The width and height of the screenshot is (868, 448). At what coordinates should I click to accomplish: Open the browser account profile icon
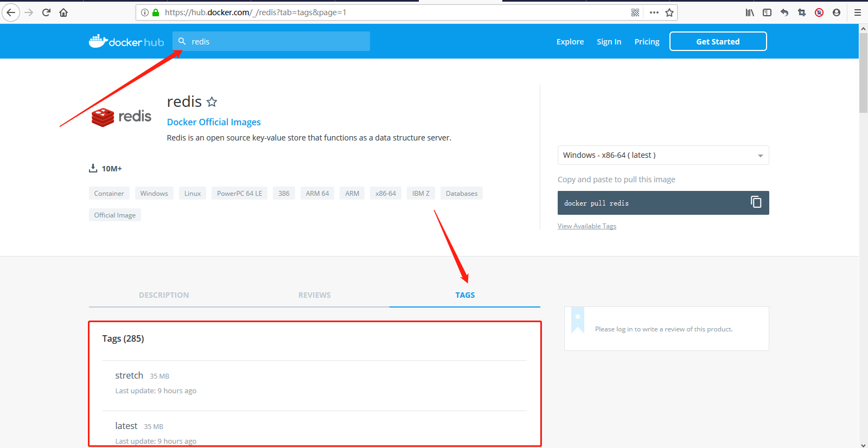837,12
